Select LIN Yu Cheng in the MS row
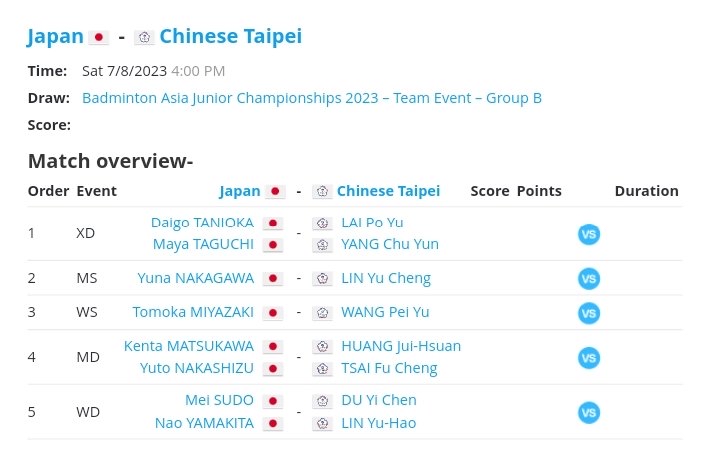The image size is (720, 452). click(x=386, y=278)
